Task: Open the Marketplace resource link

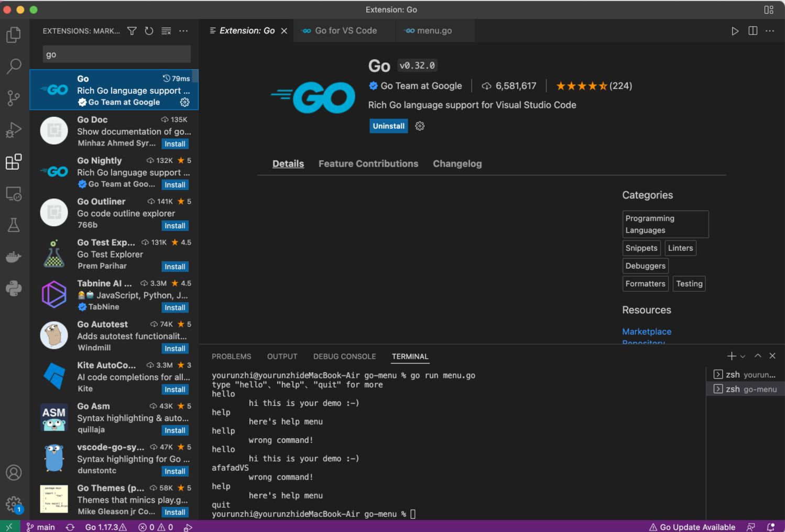Action: (x=647, y=331)
